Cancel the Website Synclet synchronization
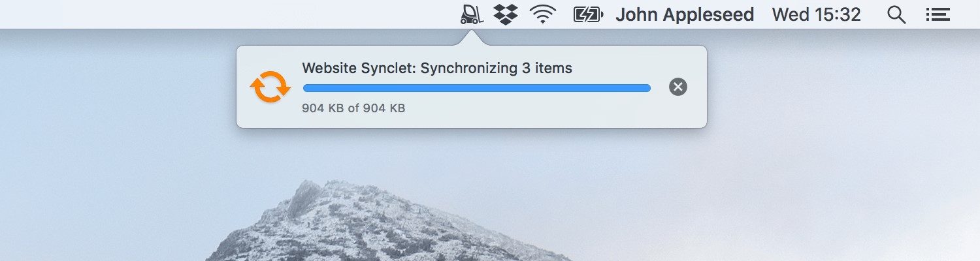The width and height of the screenshot is (980, 261). (x=678, y=87)
